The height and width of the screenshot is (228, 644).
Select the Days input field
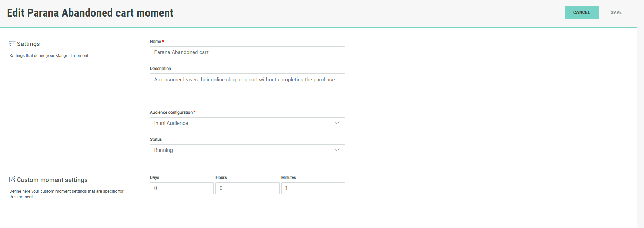click(182, 188)
